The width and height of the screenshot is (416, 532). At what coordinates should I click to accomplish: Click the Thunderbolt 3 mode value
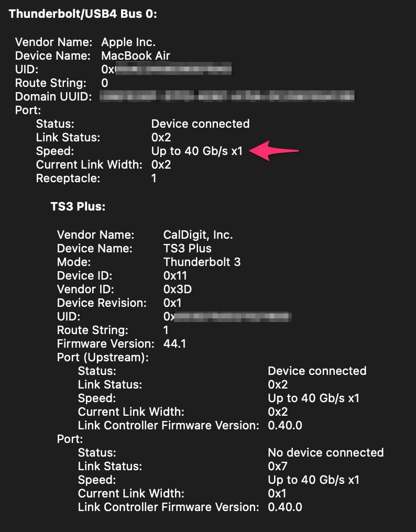[202, 262]
